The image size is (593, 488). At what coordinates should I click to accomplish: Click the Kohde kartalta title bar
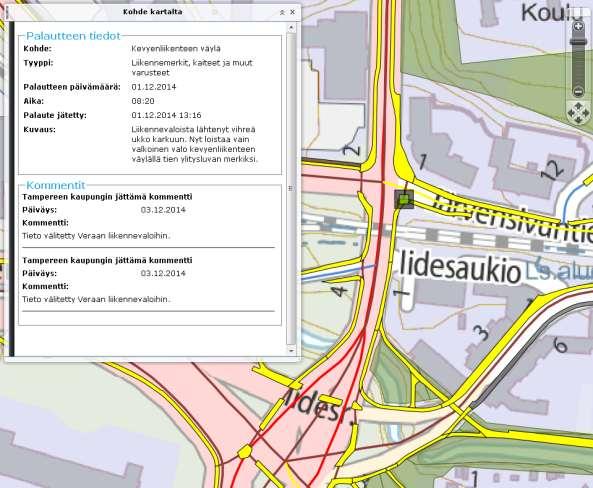tap(152, 12)
